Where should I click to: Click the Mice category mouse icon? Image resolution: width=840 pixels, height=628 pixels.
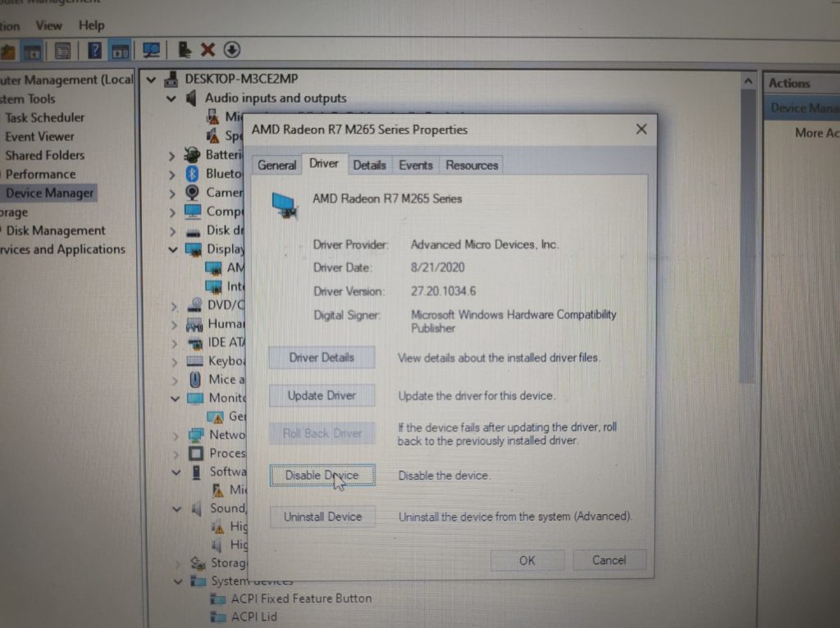[x=195, y=380]
